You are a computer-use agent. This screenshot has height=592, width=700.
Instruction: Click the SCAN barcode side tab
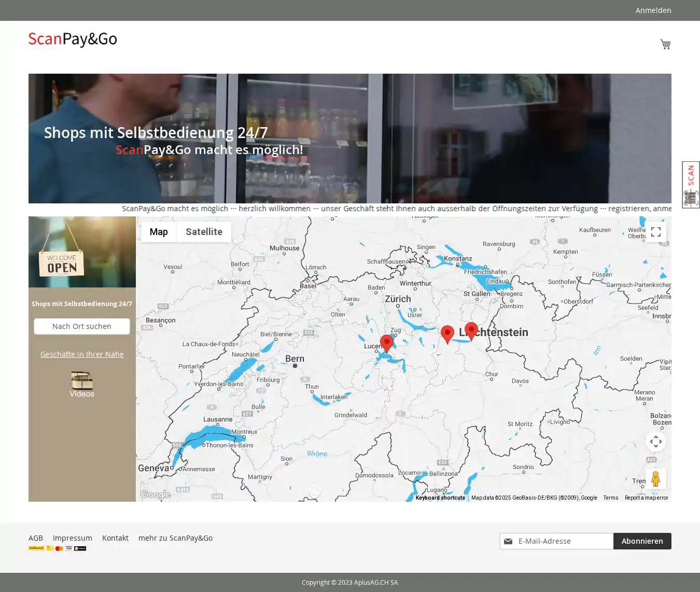[x=691, y=185]
